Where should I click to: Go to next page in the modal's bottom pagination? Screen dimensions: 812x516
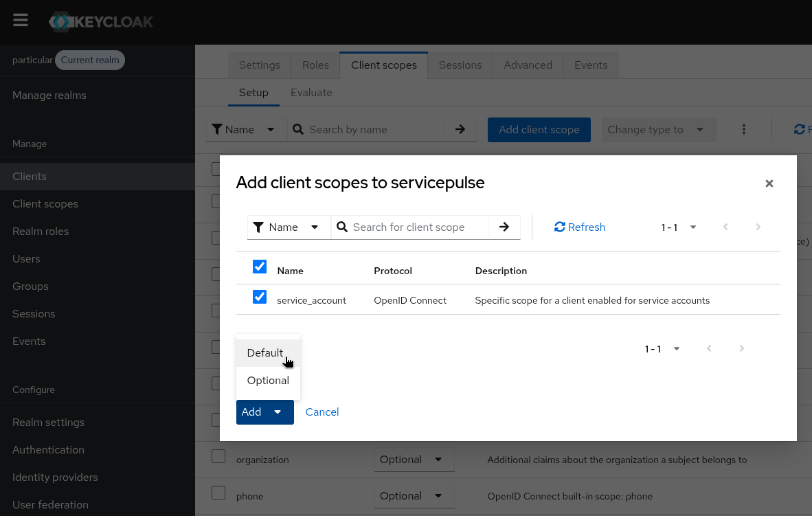coord(741,348)
